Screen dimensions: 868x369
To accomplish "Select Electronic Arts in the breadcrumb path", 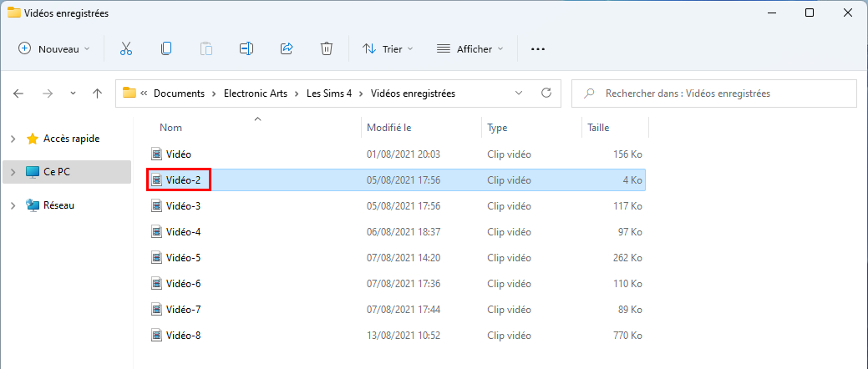I will [x=255, y=94].
